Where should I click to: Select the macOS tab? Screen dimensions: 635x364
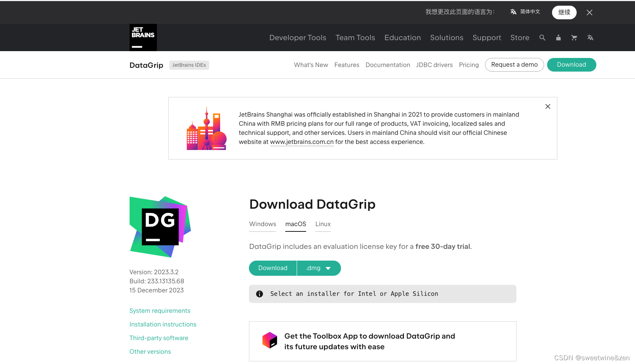tap(296, 224)
